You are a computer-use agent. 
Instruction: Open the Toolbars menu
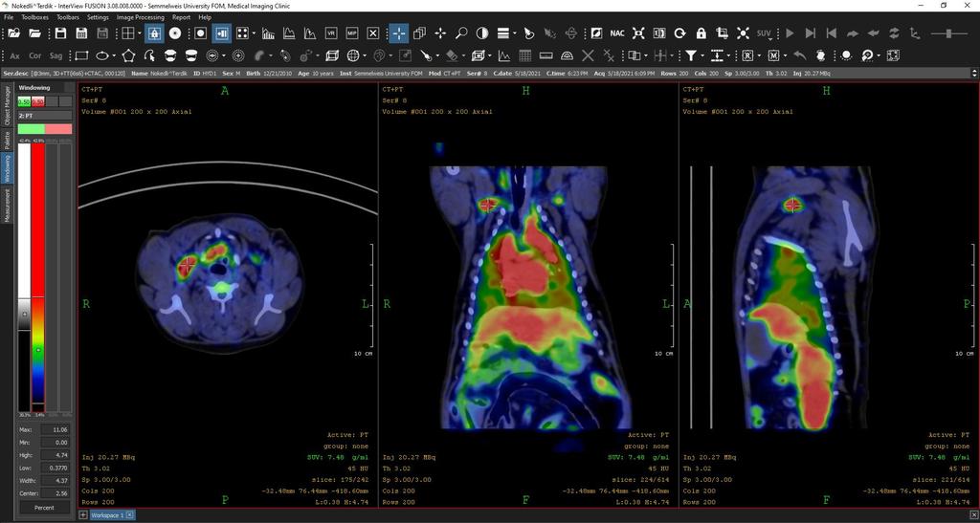[68, 17]
